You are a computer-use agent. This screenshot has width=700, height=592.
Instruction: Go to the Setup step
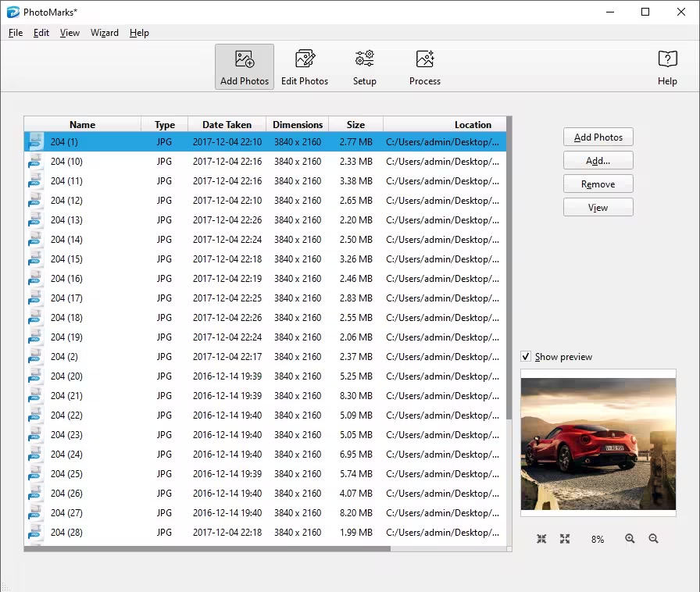(364, 67)
